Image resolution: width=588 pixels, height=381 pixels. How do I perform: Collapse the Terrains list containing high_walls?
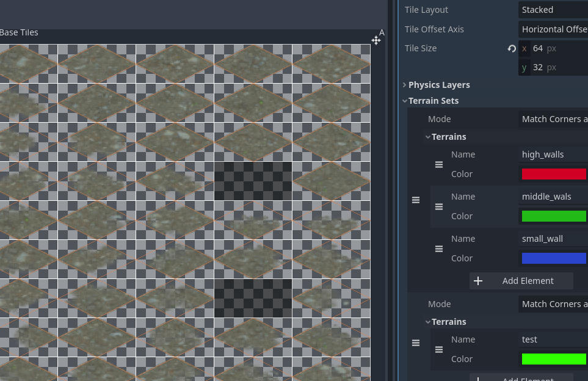[448, 137]
